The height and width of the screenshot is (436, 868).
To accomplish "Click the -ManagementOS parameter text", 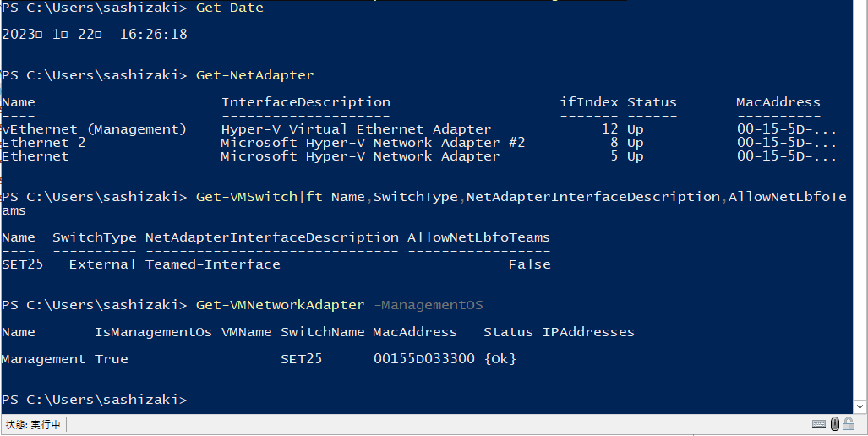I will pyautogui.click(x=429, y=305).
